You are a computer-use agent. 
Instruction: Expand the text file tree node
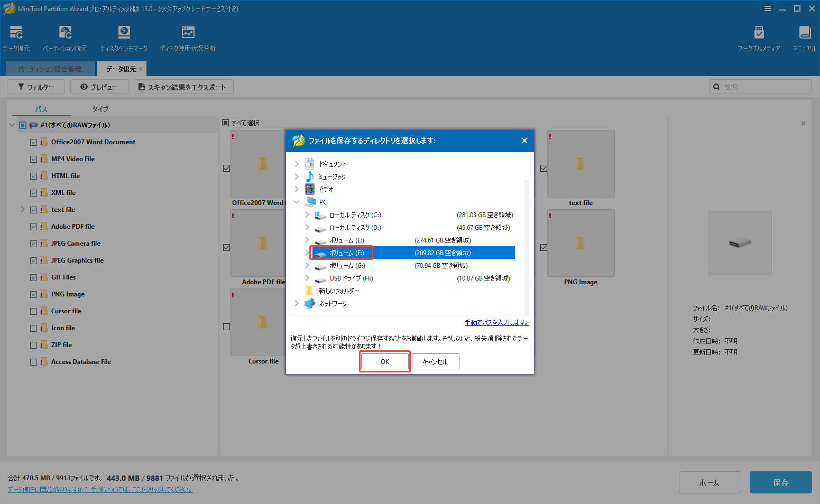pyautogui.click(x=23, y=209)
